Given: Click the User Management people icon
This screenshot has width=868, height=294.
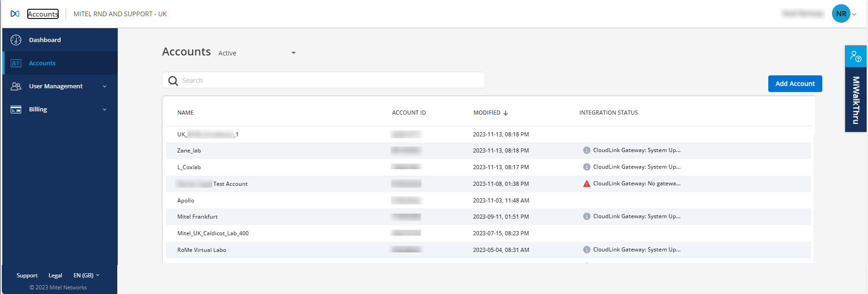Looking at the screenshot, I should pos(16,86).
